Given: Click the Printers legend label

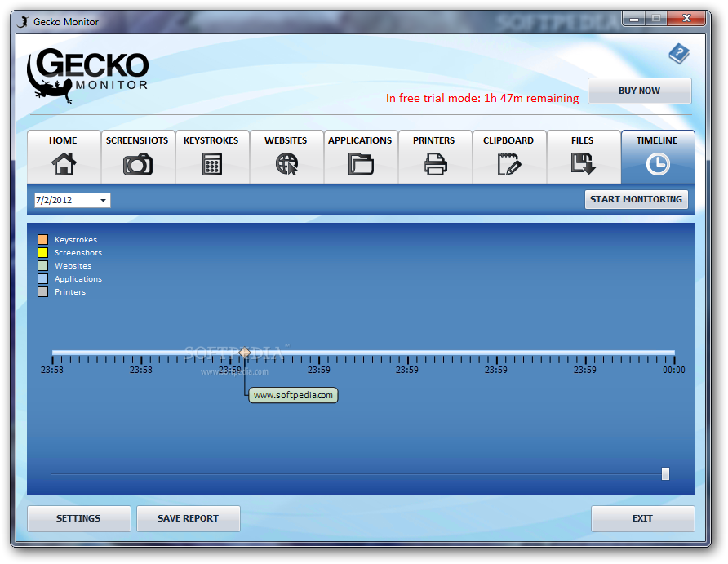Looking at the screenshot, I should coord(70,291).
